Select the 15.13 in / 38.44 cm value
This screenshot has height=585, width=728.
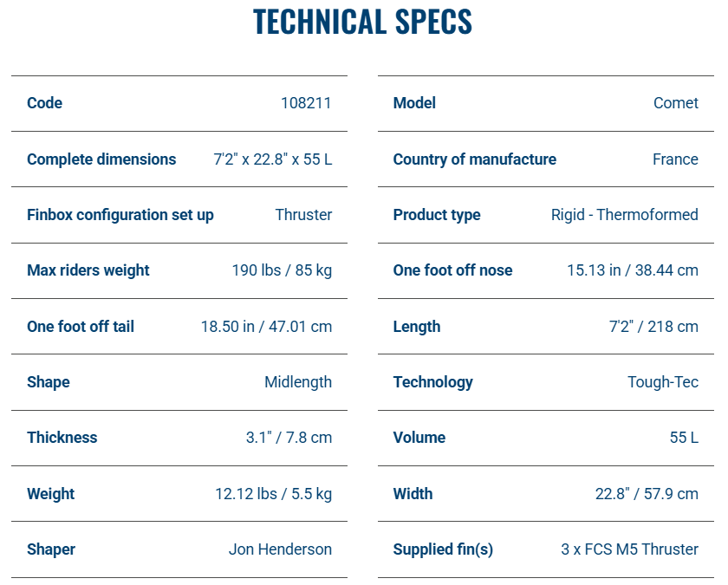tap(632, 270)
